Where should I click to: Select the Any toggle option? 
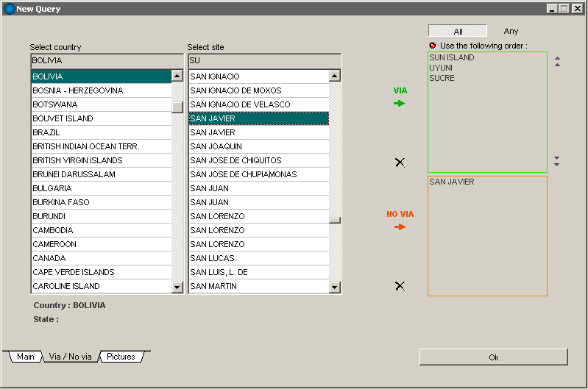(x=511, y=32)
